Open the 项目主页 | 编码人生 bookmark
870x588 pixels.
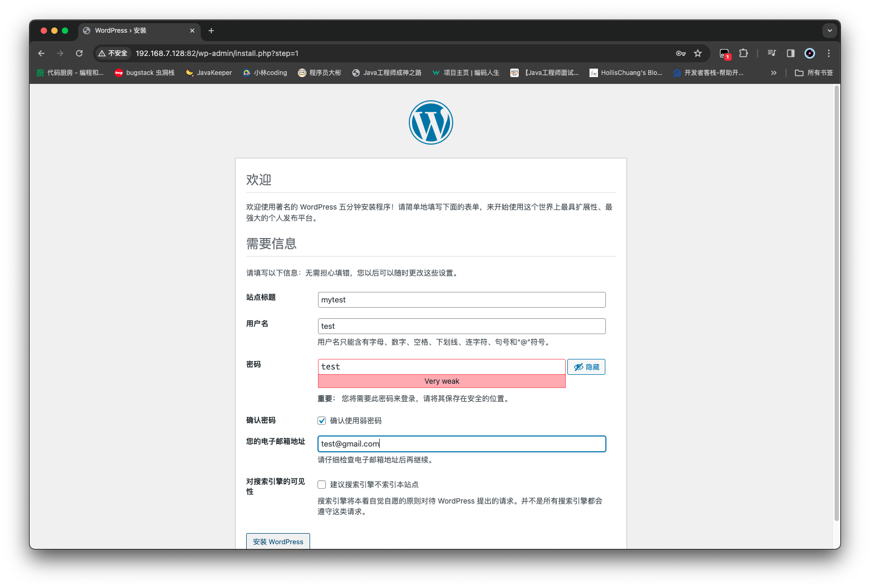465,73
